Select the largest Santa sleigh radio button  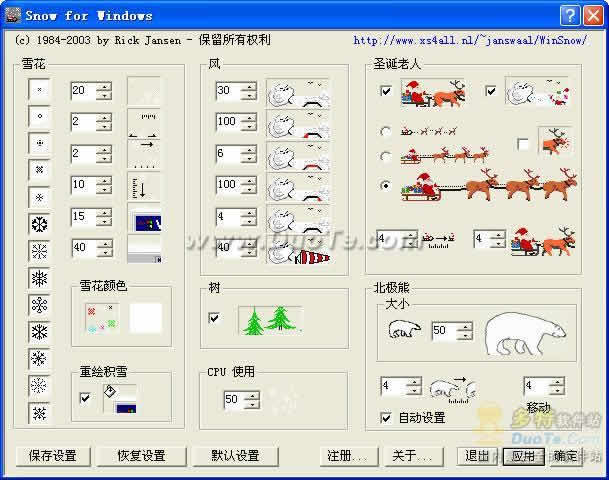(x=385, y=186)
